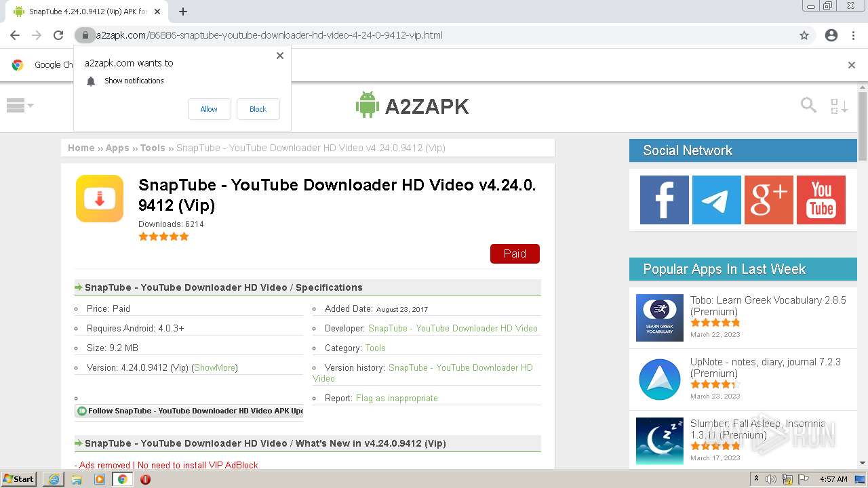Screen dimensions: 868x488
Task: Bookmark this page with the star icon
Action: point(804,35)
